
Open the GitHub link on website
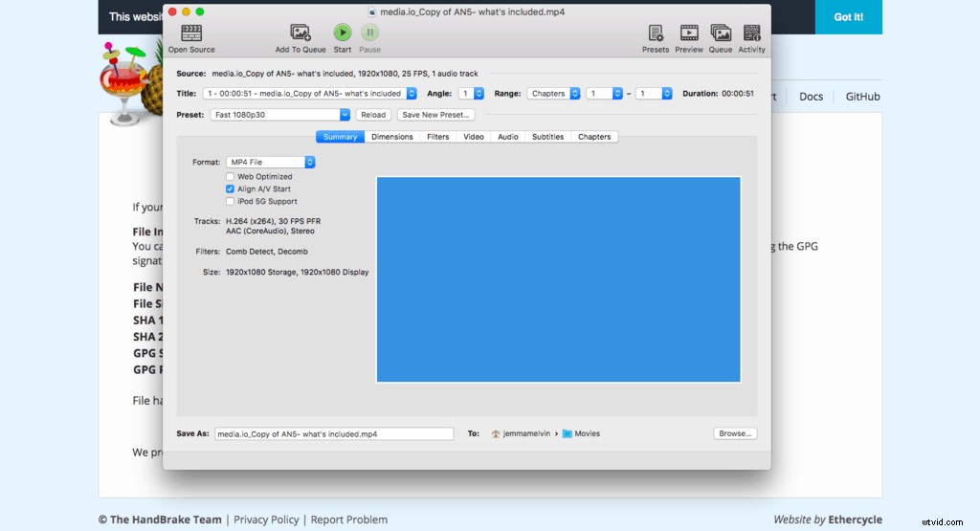862,97
